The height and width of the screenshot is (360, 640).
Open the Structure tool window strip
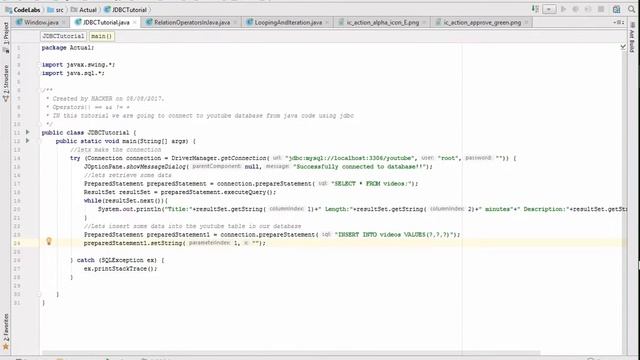pyautogui.click(x=6, y=83)
